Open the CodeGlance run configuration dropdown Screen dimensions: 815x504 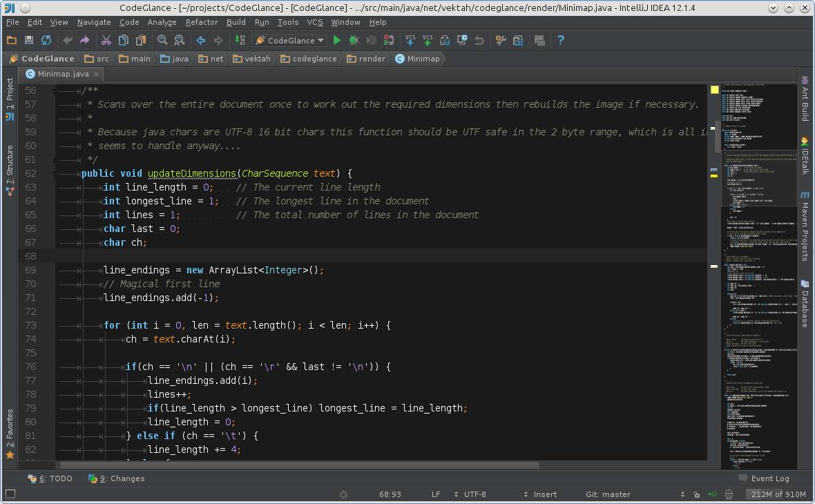point(289,40)
